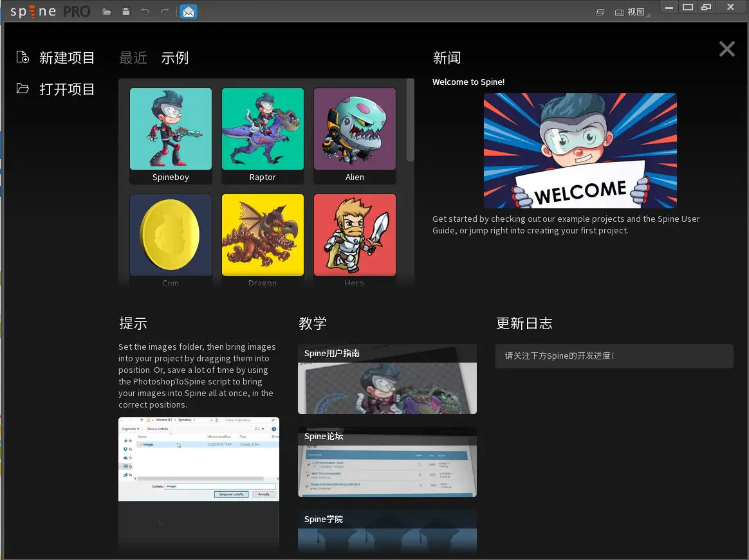Save project with the floppy disk icon
The width and height of the screenshot is (749, 560).
[x=126, y=12]
